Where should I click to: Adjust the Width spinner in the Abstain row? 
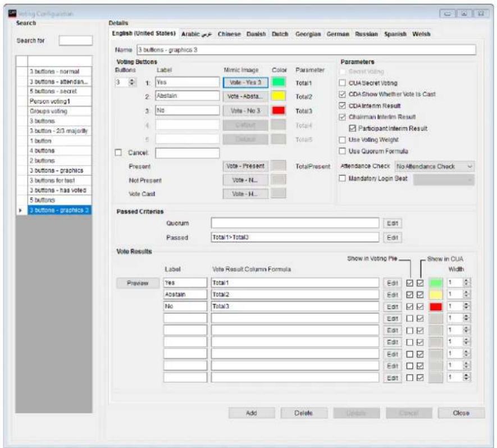click(x=466, y=294)
